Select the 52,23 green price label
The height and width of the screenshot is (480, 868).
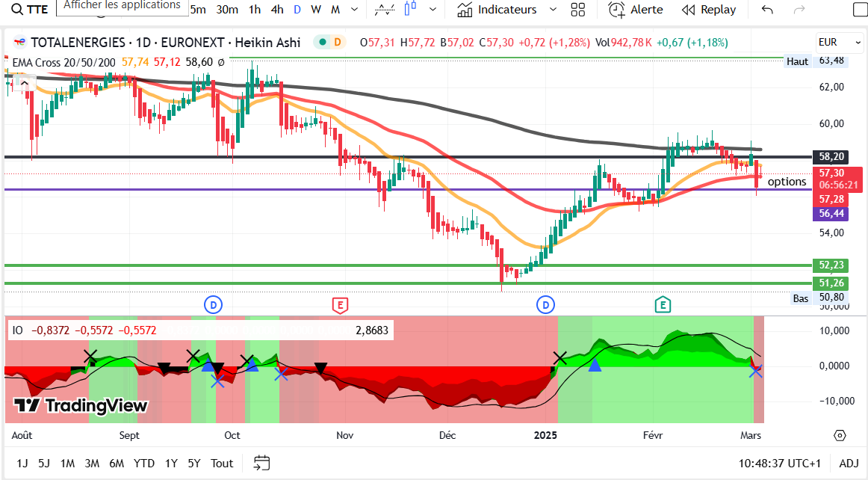point(831,265)
